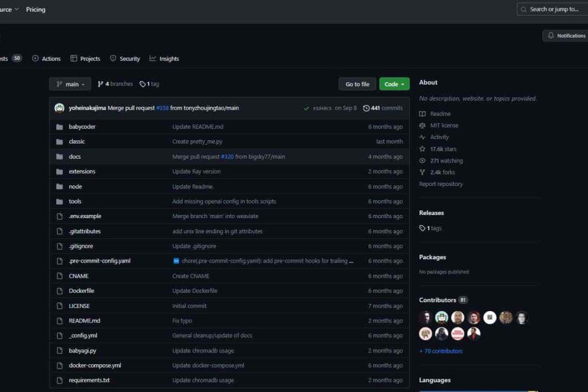Click the file icon beside .env.example

[59, 216]
